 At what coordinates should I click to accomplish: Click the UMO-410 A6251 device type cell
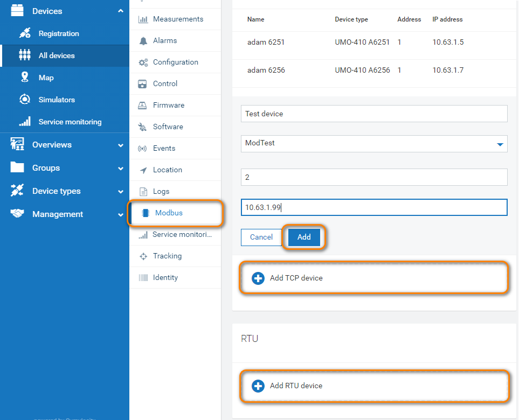coord(362,43)
